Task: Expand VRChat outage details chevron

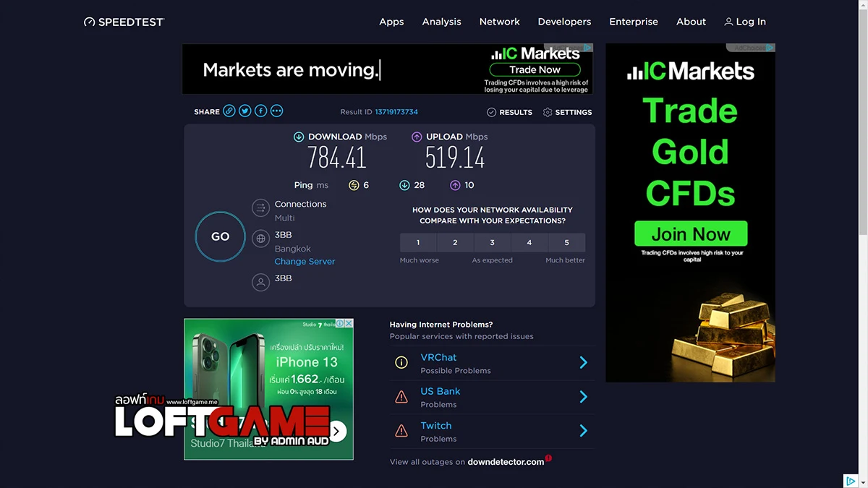Action: click(584, 363)
